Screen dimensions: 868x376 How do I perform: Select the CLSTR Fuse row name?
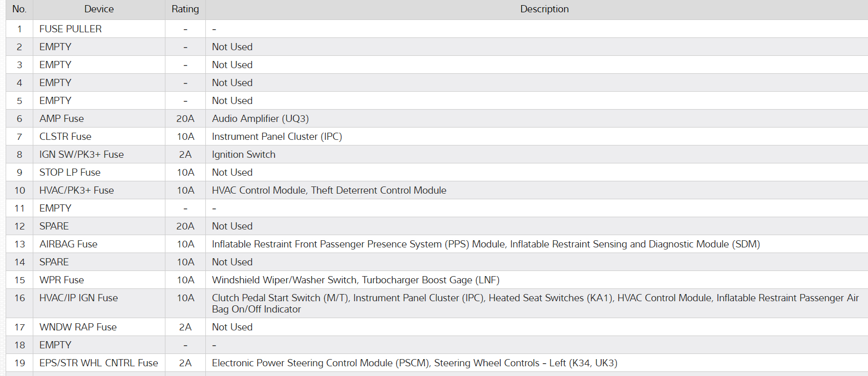65,137
